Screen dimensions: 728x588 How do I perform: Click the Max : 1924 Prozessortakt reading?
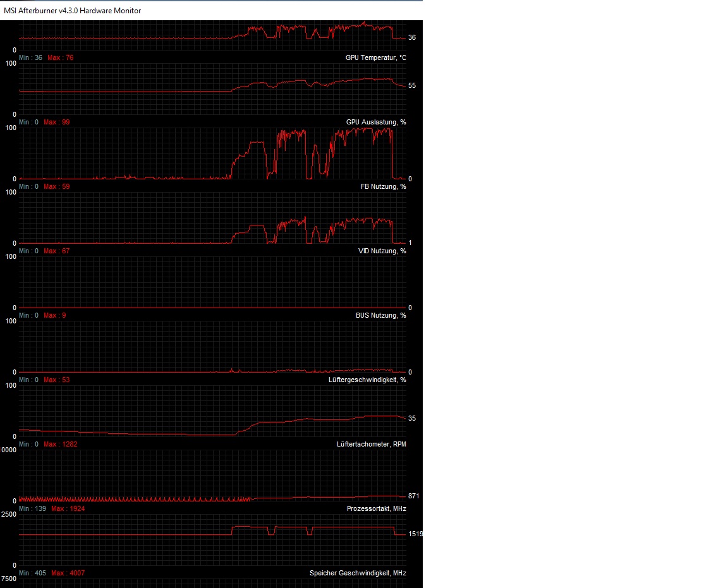tap(68, 508)
